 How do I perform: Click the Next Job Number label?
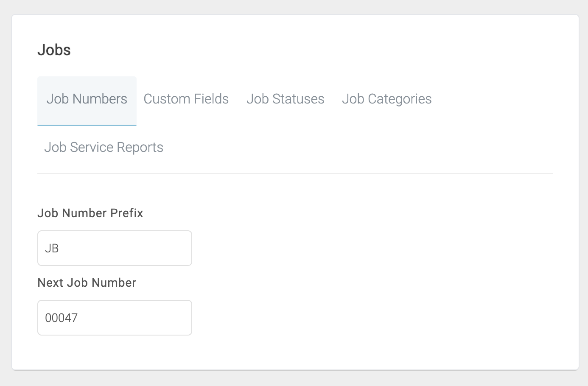pos(87,283)
